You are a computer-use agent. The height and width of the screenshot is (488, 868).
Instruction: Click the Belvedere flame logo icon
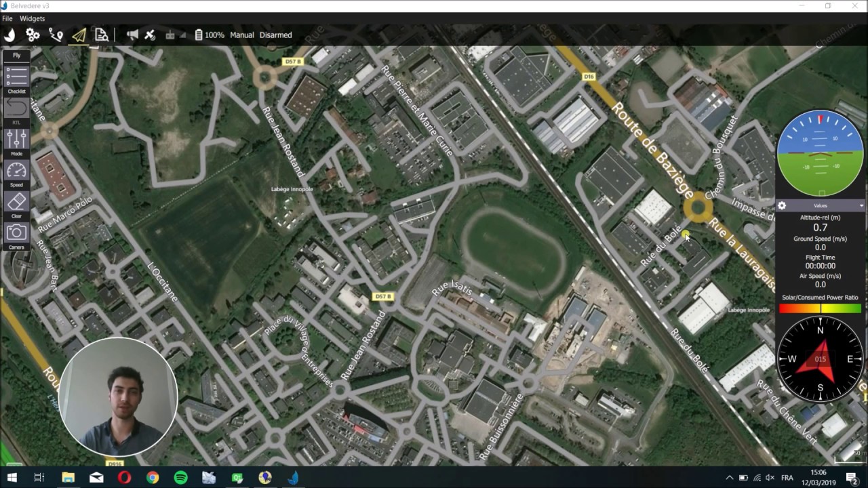point(9,35)
